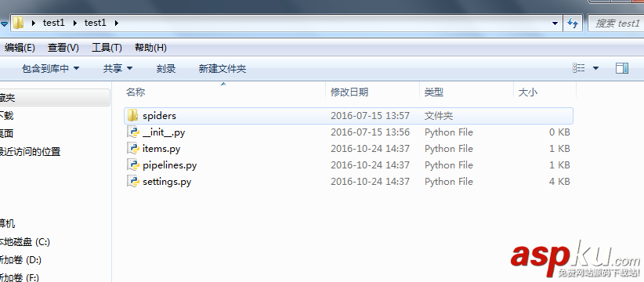Select 最近访问的位置 in navigation pane

[x=30, y=152]
